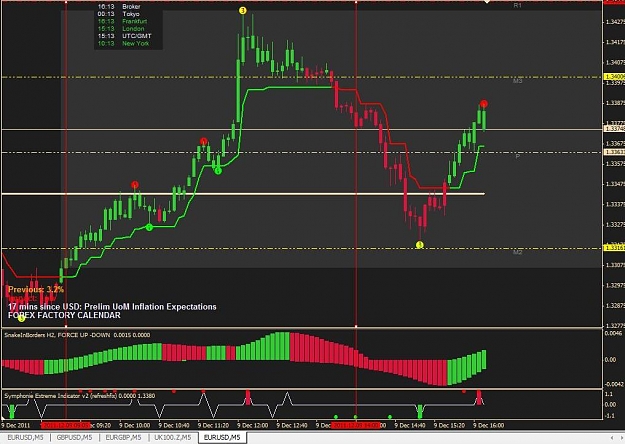
Task: Click the New York time row
Action: [124, 43]
